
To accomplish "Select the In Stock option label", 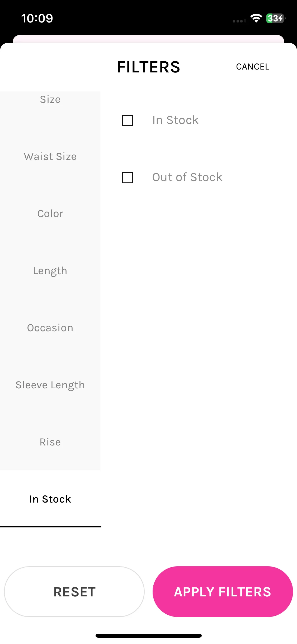I will (x=175, y=120).
